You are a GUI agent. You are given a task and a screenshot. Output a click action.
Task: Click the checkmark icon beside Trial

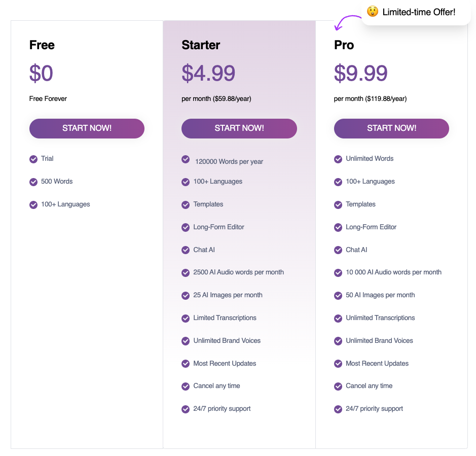click(x=33, y=159)
